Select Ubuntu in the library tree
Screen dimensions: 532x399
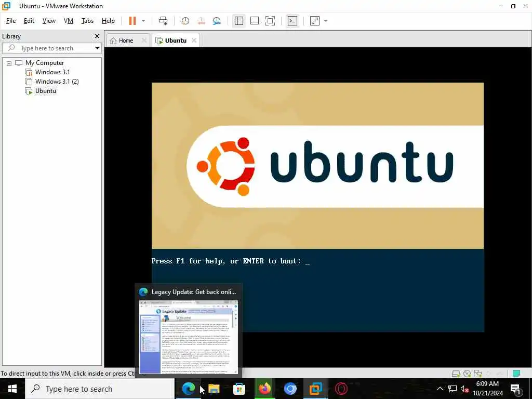coord(46,91)
